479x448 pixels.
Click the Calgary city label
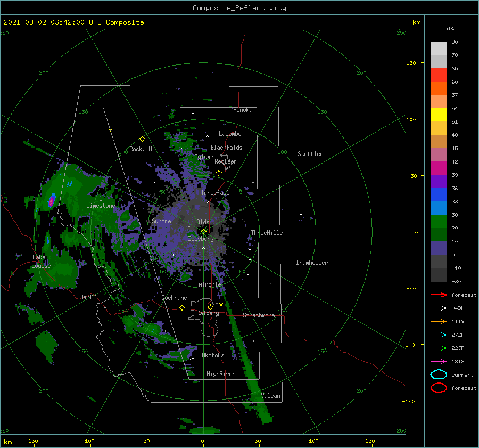click(208, 313)
